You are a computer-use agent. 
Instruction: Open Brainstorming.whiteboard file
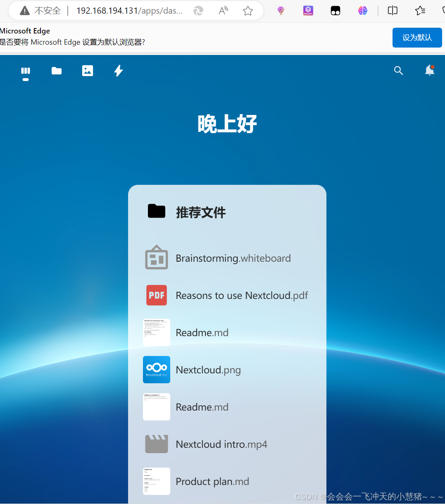233,258
